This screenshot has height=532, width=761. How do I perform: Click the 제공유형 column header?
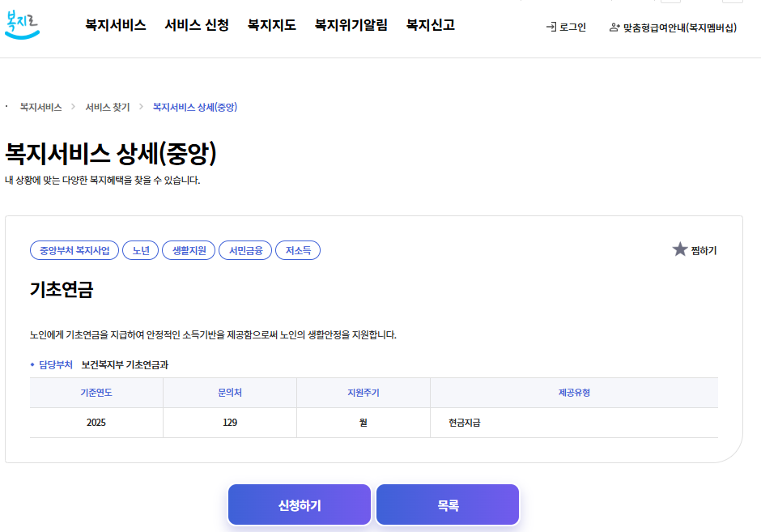[x=574, y=393]
